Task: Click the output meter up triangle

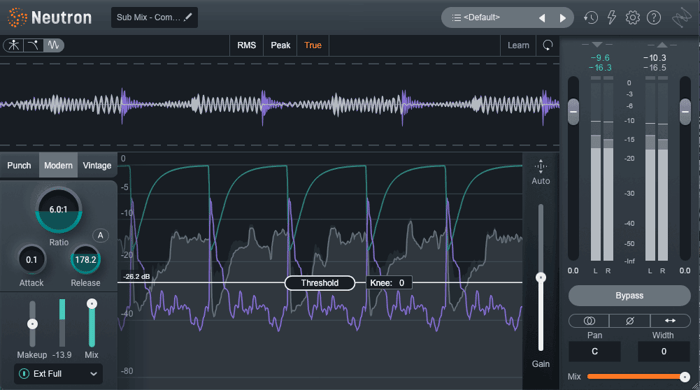Action: (662, 45)
